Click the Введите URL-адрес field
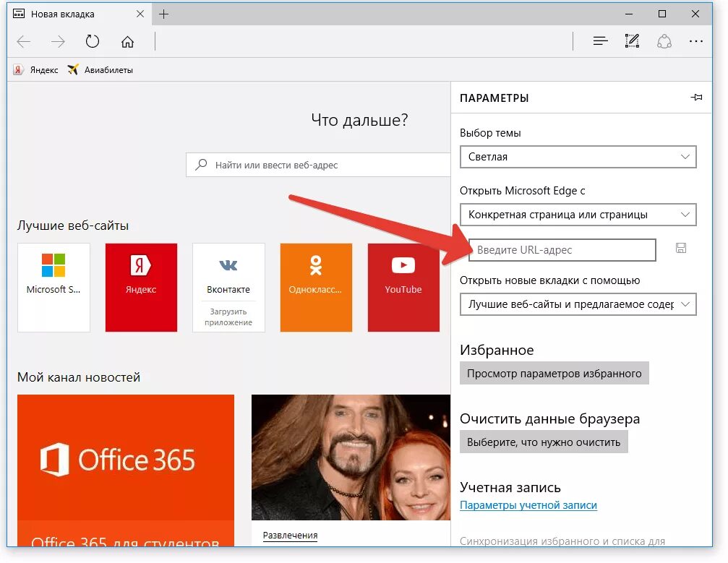 tap(562, 250)
